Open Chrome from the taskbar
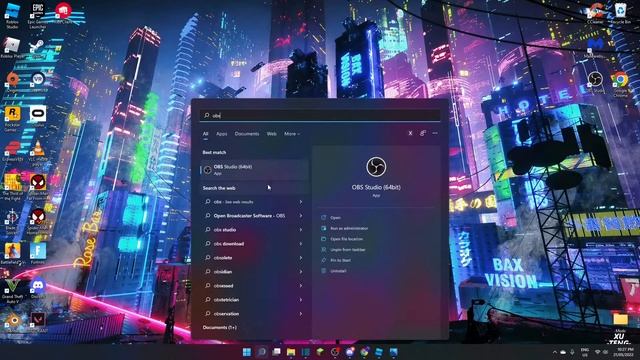 pyautogui.click(x=364, y=352)
